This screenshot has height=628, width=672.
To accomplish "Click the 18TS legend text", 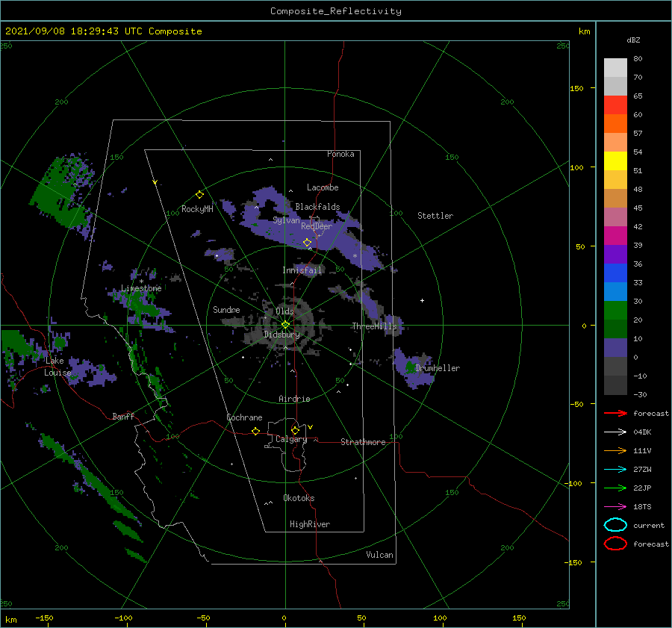I will tap(642, 507).
